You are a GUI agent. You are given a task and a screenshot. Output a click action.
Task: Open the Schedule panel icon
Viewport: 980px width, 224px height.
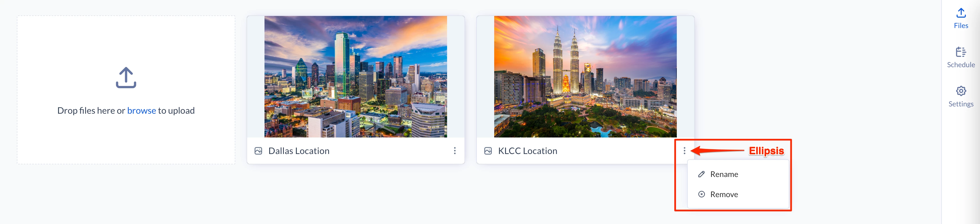coord(961,52)
